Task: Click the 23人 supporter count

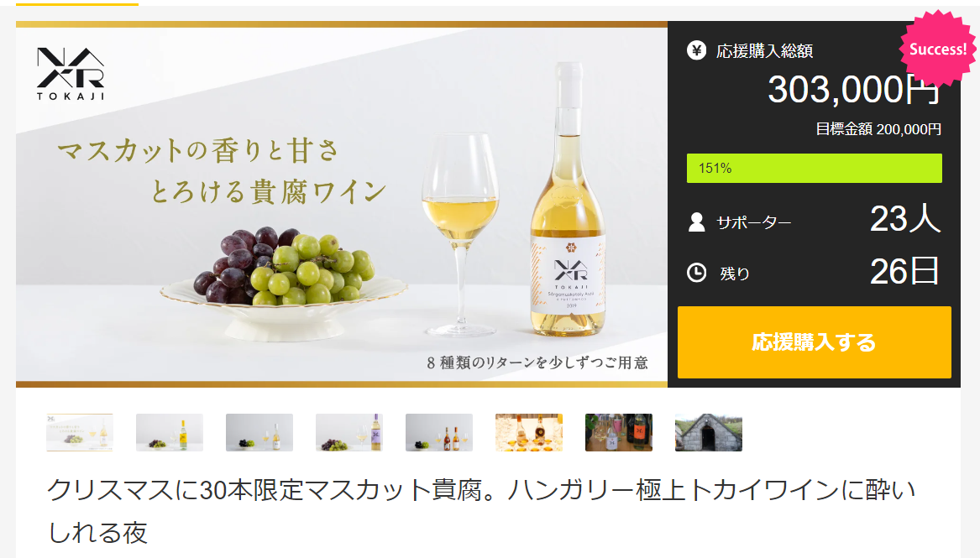Action: click(x=905, y=219)
